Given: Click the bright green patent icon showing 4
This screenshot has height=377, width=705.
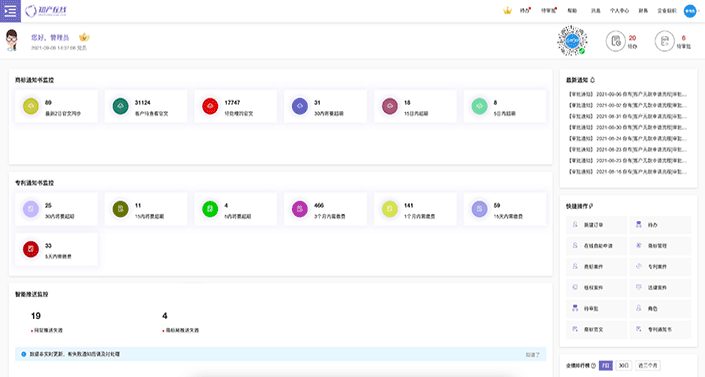Looking at the screenshot, I should click(210, 209).
